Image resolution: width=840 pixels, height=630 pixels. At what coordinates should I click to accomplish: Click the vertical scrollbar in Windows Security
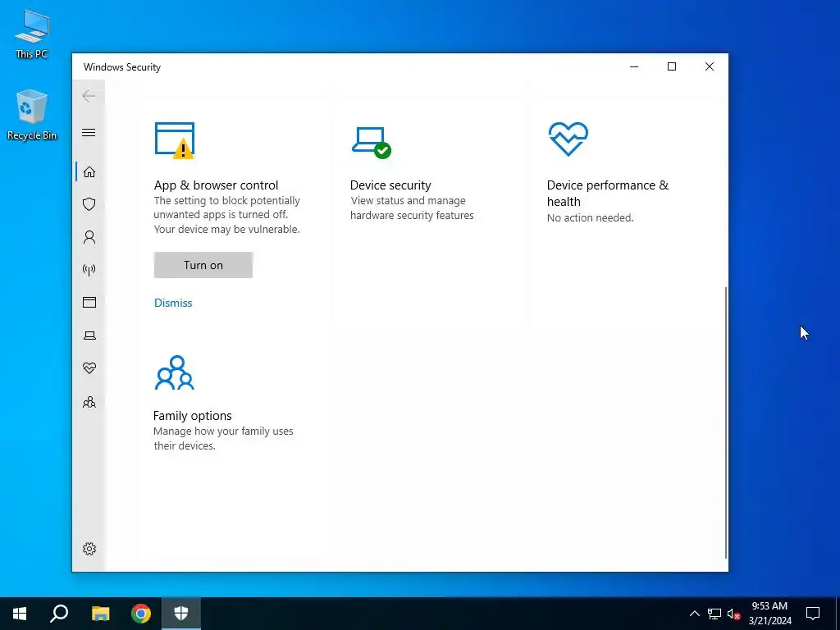click(726, 422)
